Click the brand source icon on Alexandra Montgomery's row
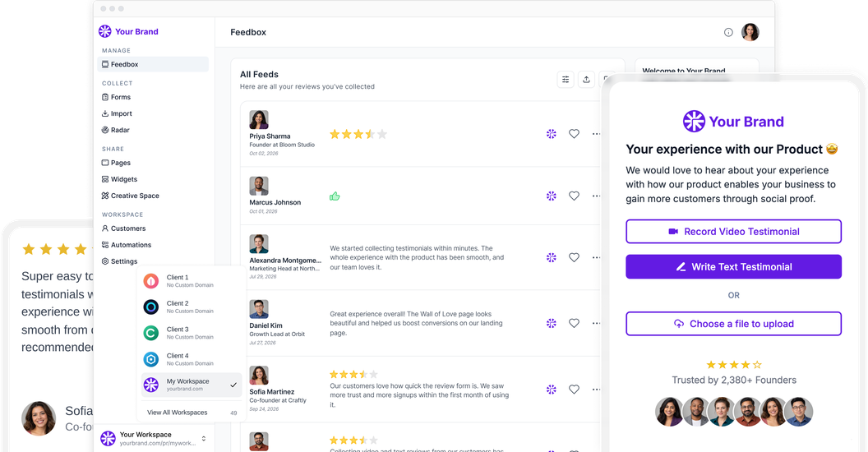The height and width of the screenshot is (452, 868). pos(552,257)
